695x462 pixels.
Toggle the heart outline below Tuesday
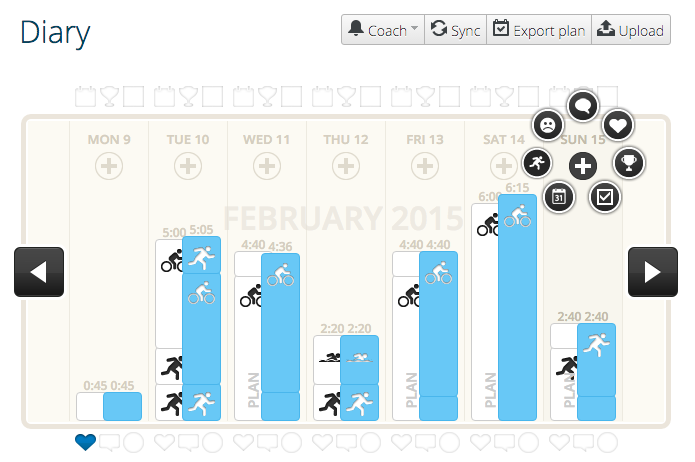[164, 442]
